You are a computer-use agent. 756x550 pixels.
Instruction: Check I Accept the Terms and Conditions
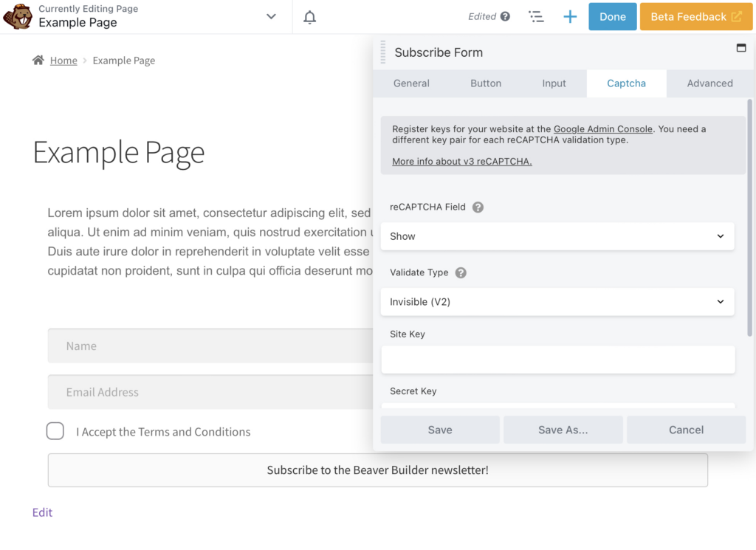pyautogui.click(x=55, y=431)
